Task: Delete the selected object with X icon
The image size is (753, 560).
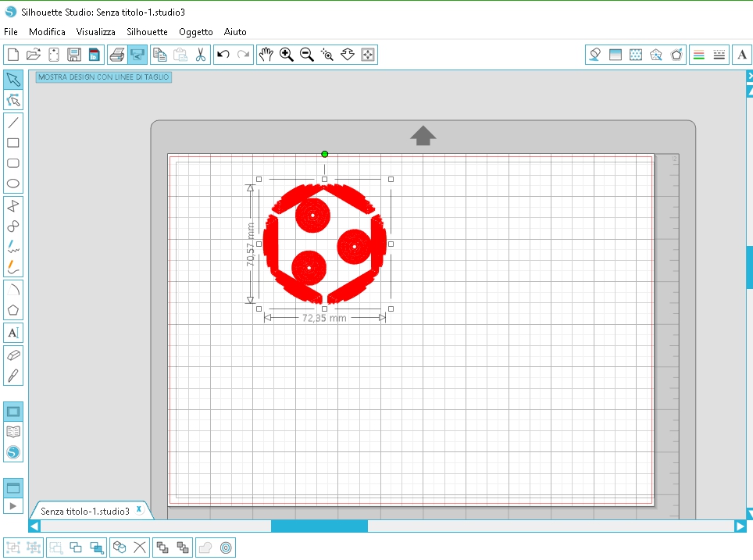Action: (140, 548)
